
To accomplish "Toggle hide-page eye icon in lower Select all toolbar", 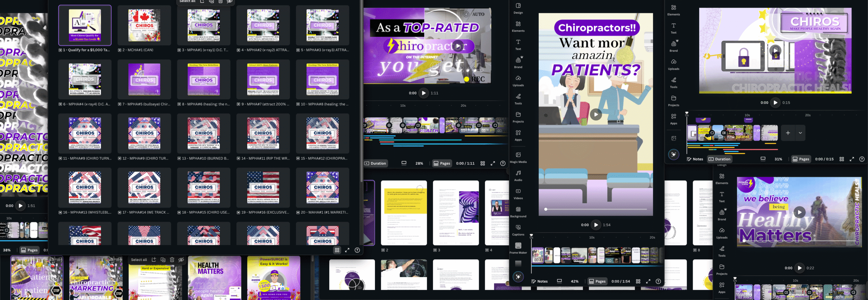I will point(181,260).
